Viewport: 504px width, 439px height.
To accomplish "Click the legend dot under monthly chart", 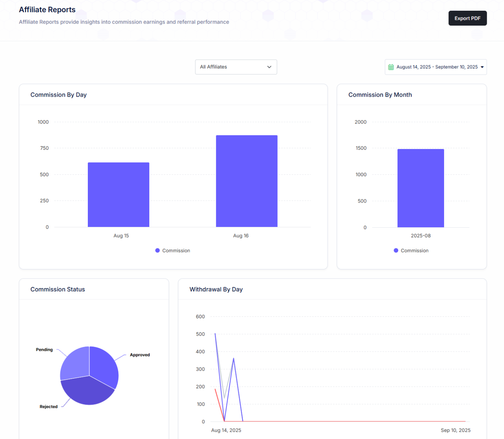I will pos(396,251).
